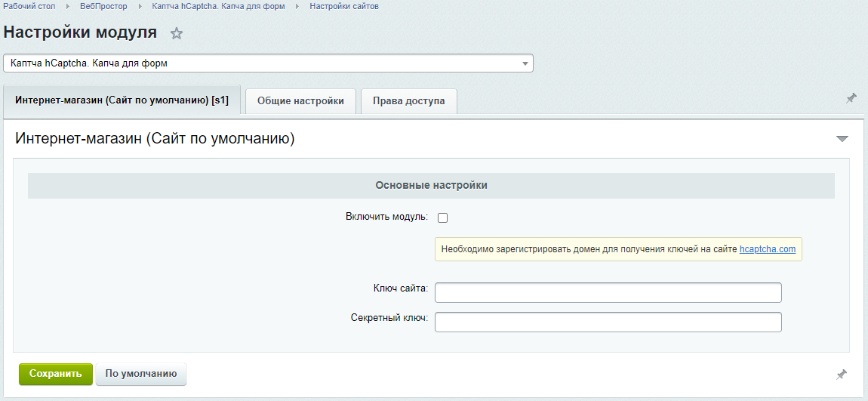This screenshot has height=401, width=868.
Task: Focus the Секретный ключ input field
Action: (608, 322)
